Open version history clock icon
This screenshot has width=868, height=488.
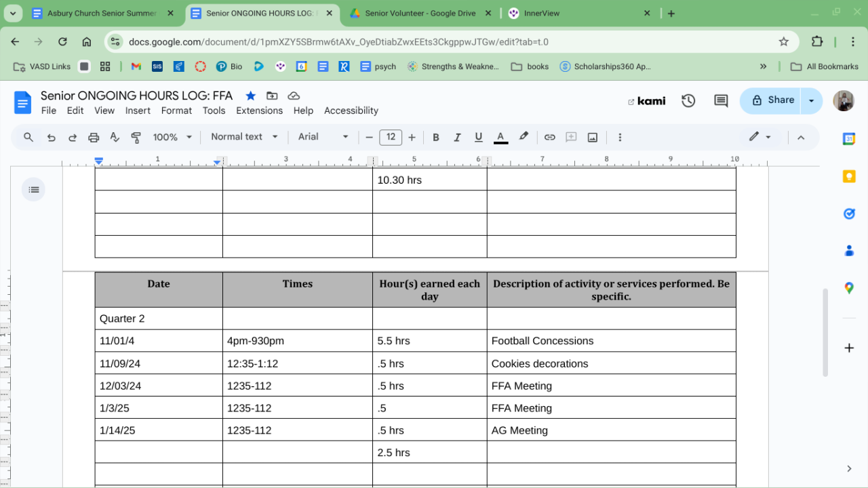[688, 101]
